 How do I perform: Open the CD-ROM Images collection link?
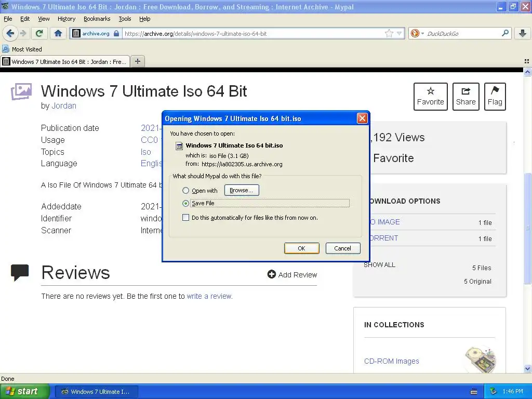coord(392,361)
